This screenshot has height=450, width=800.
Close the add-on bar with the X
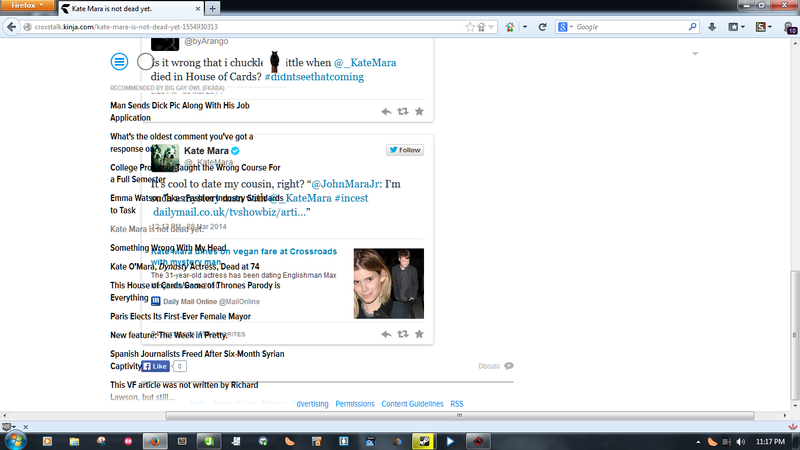[x=26, y=427]
